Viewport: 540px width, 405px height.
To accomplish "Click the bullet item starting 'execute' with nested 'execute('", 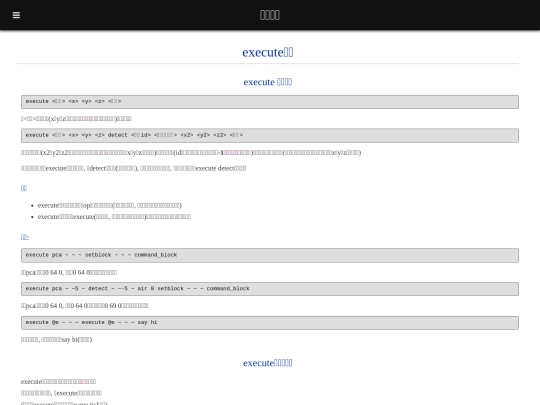I will coord(114,217).
